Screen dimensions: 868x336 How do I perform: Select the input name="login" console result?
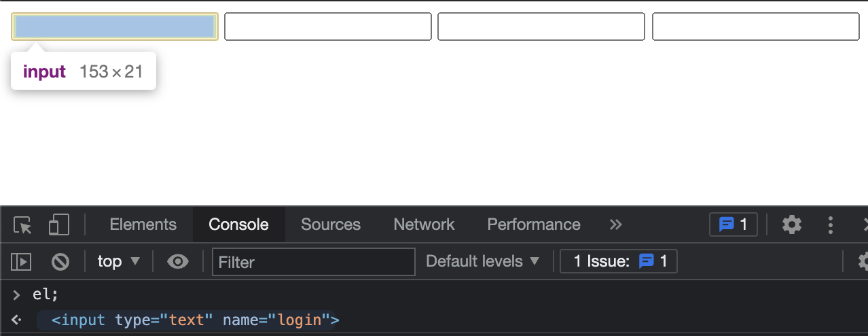pos(195,320)
